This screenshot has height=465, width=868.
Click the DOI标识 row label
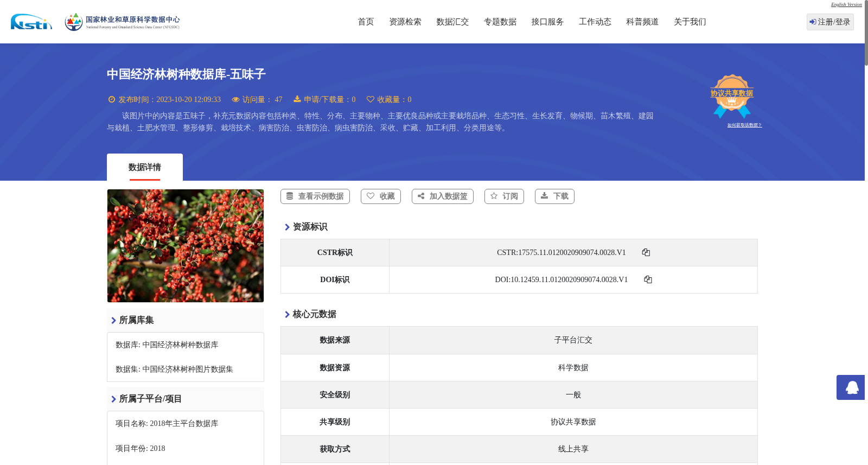point(335,280)
